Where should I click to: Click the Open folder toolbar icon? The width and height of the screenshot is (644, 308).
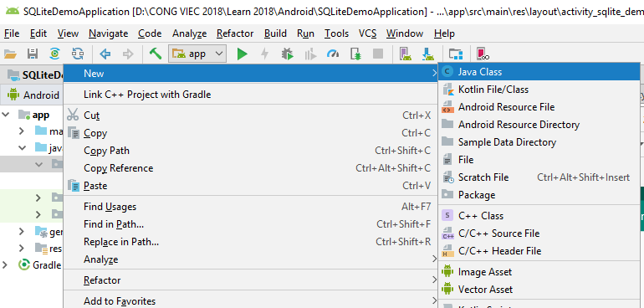click(10, 54)
